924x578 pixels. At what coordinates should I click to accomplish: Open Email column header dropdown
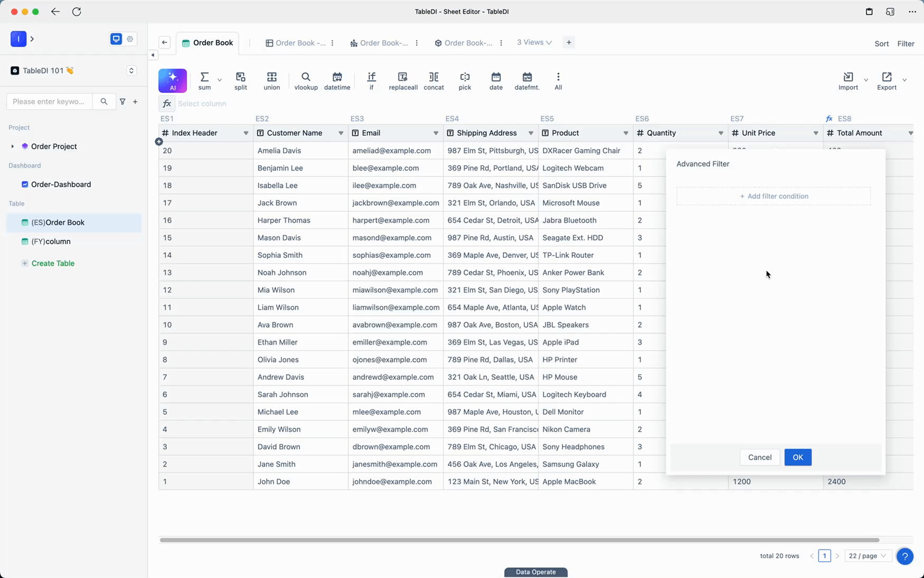436,133
